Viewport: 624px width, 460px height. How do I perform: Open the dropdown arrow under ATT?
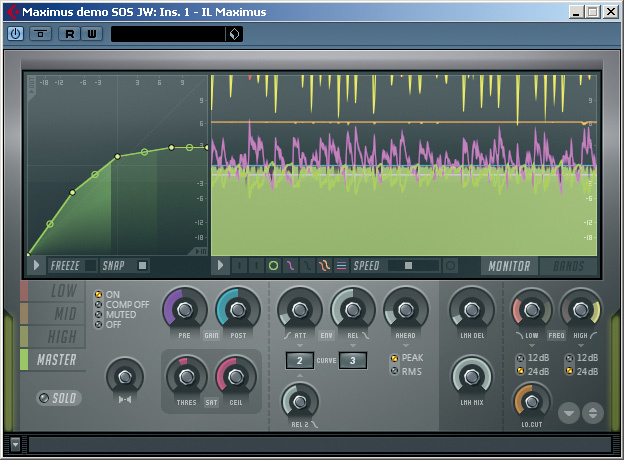(x=300, y=345)
